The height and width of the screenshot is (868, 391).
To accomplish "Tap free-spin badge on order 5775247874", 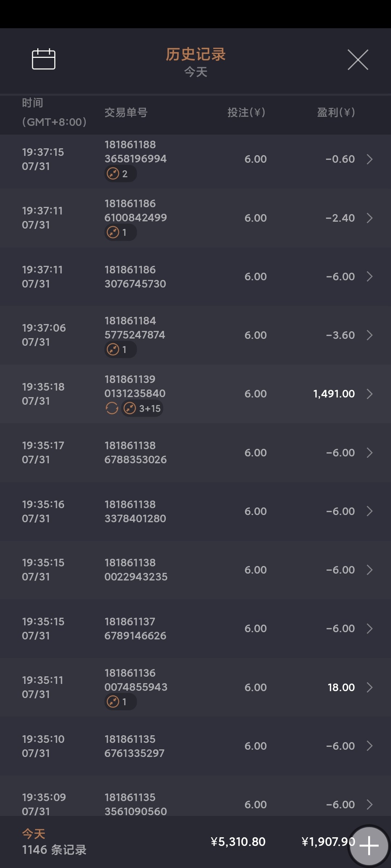I will pos(120,350).
